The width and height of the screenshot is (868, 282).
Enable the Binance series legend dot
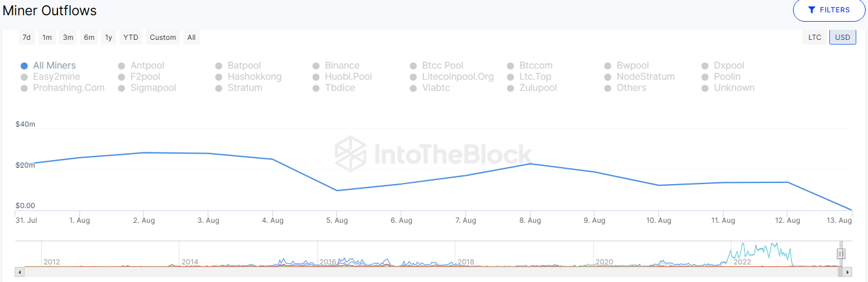(x=316, y=66)
